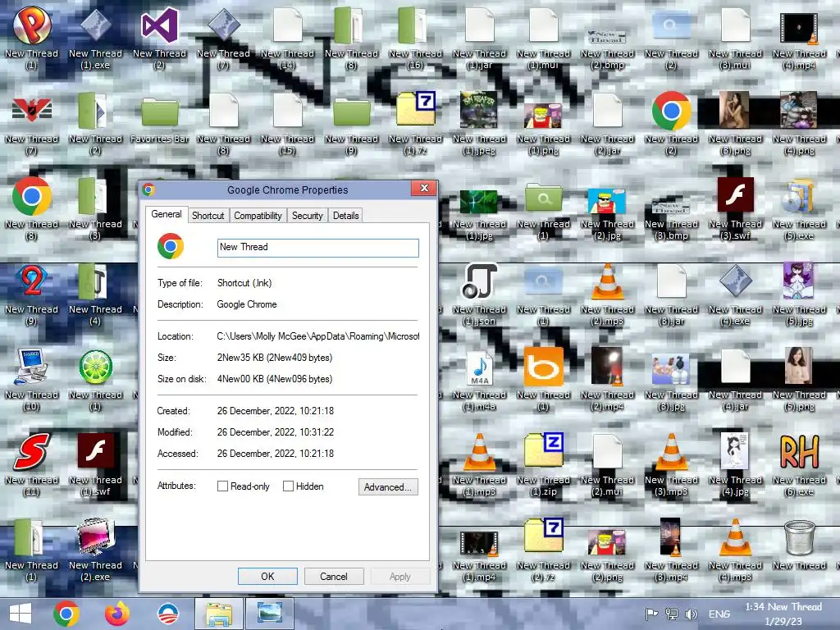Select the LimeWire icon New Thread (1)
Image resolution: width=840 pixels, height=630 pixels.
click(95, 379)
